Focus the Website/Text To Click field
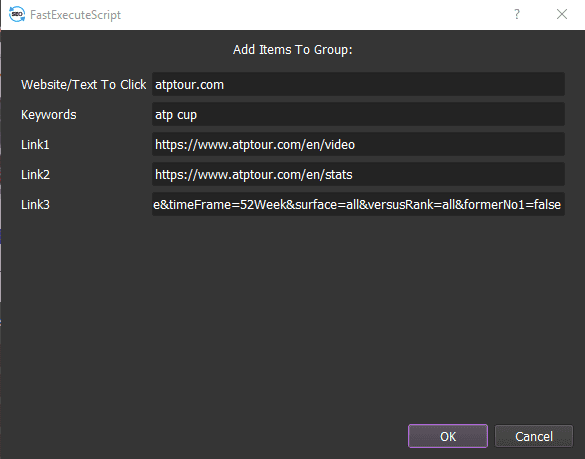The width and height of the screenshot is (585, 459). (x=358, y=84)
